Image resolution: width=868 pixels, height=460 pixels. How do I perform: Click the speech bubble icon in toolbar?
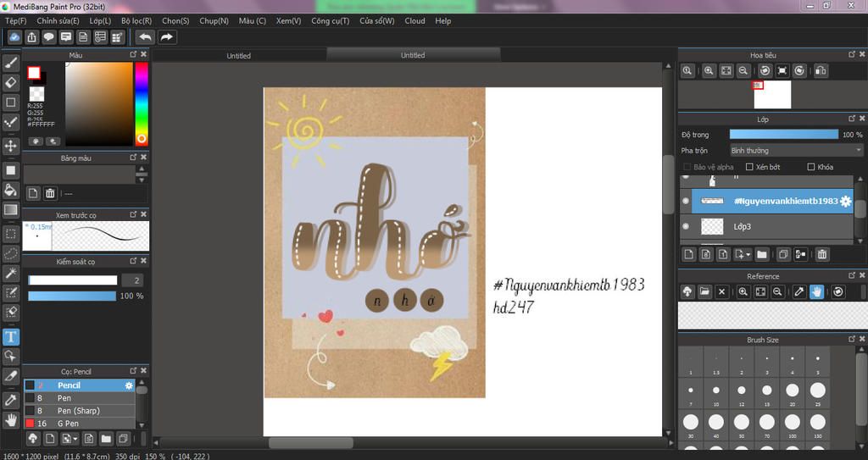pos(48,37)
